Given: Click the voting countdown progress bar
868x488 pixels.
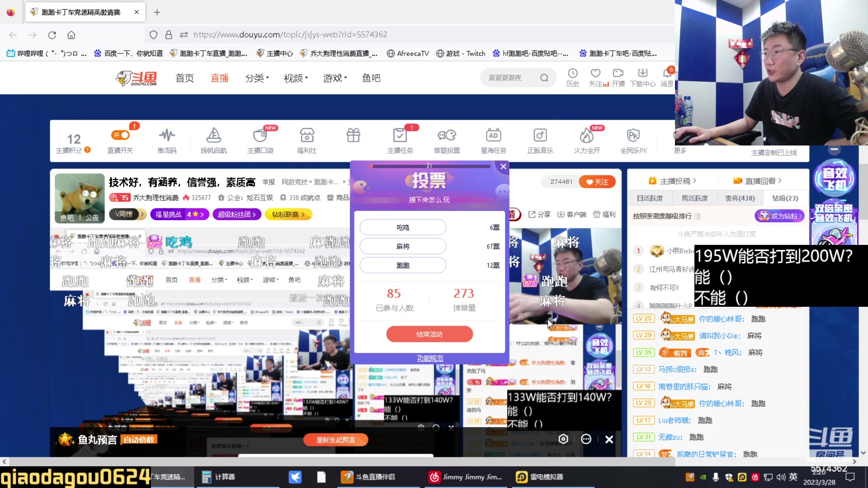Looking at the screenshot, I should 429,166.
